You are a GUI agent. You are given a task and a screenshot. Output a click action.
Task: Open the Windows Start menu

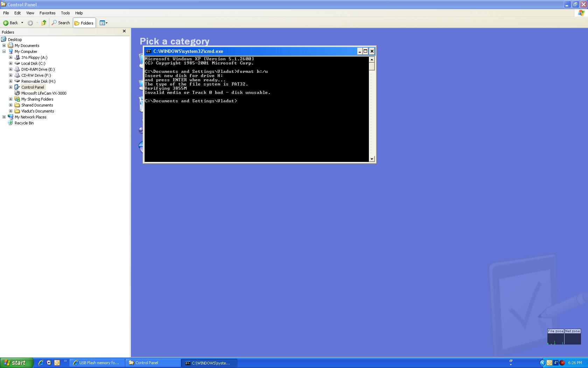point(16,363)
